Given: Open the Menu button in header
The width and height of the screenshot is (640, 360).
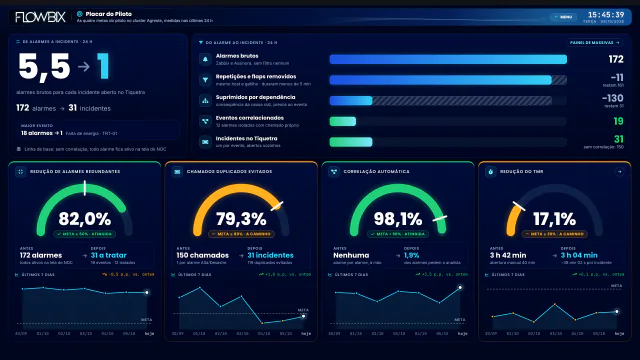Looking at the screenshot, I should pyautogui.click(x=563, y=17).
